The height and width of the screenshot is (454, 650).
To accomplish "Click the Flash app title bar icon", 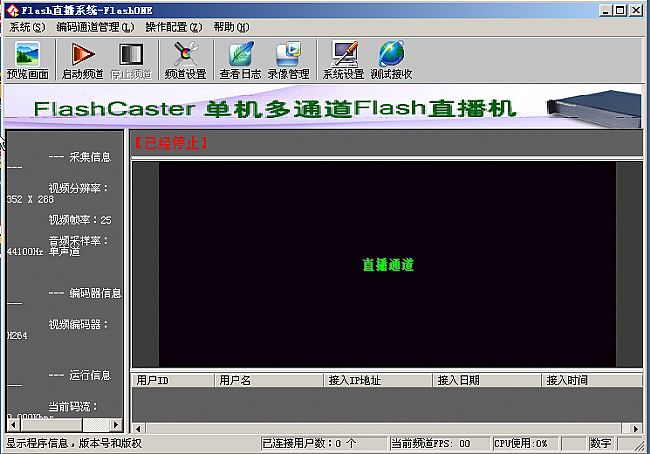I will click(12, 10).
